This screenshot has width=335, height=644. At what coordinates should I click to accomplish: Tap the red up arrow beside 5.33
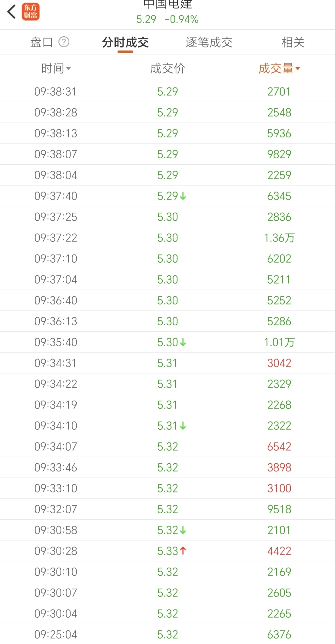tap(183, 551)
